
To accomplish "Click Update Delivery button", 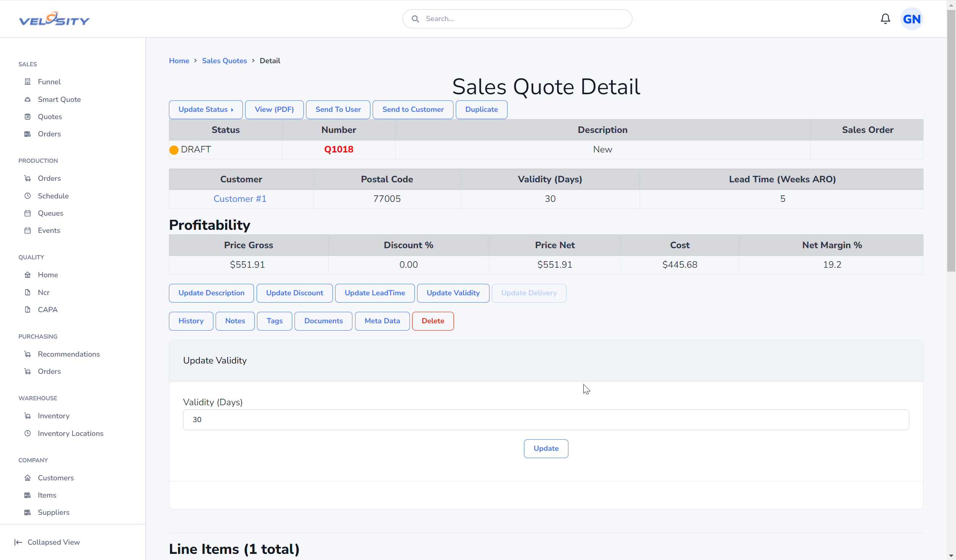I will pos(529,293).
